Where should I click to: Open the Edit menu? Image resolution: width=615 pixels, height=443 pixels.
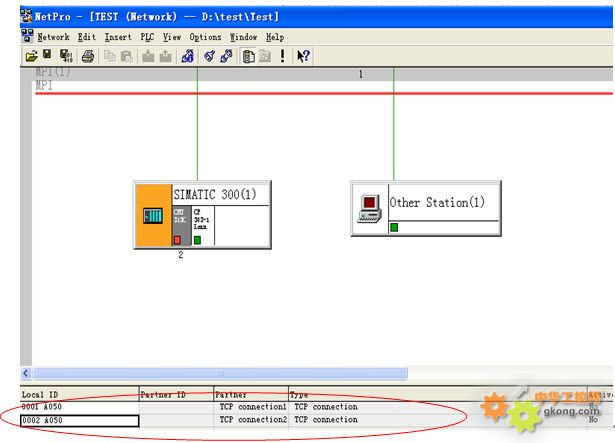pos(87,37)
